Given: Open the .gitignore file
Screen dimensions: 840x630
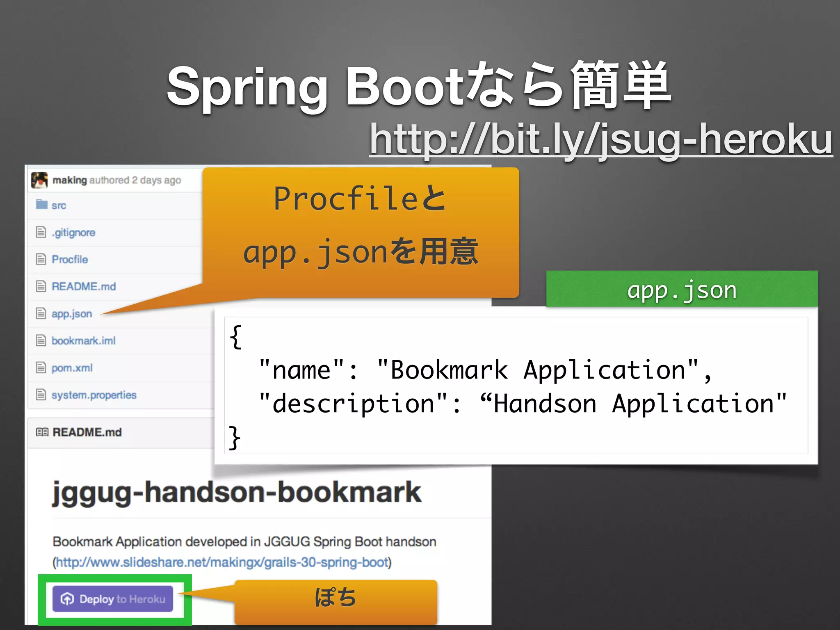Looking at the screenshot, I should pos(73,233).
